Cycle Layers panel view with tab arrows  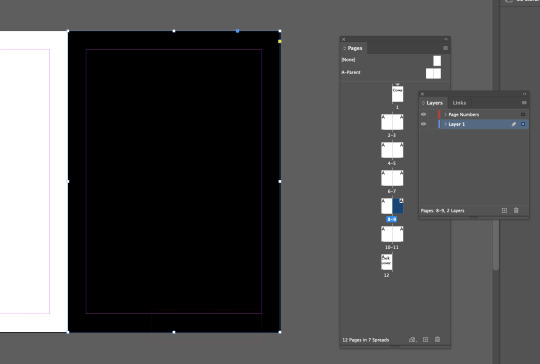click(423, 103)
